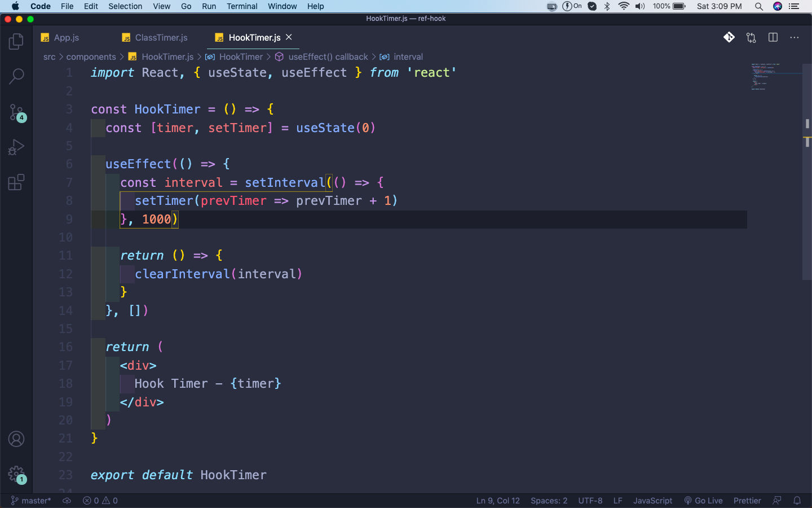The height and width of the screenshot is (508, 812).
Task: Open the Accounts menu icon
Action: (x=16, y=439)
